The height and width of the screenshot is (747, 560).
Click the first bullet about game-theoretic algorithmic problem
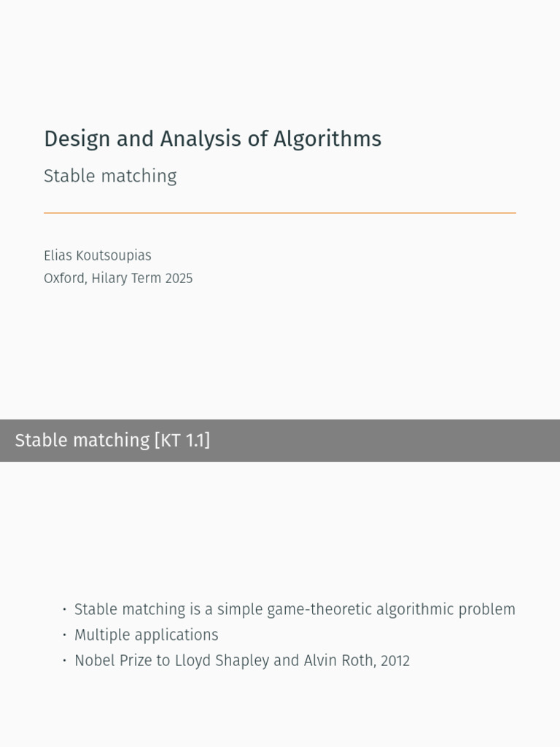click(295, 609)
